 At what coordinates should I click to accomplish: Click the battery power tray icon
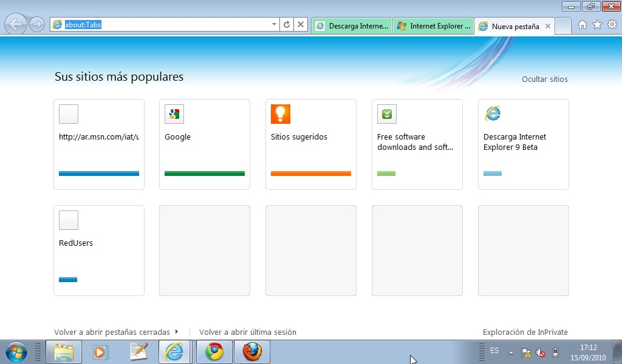555,352
